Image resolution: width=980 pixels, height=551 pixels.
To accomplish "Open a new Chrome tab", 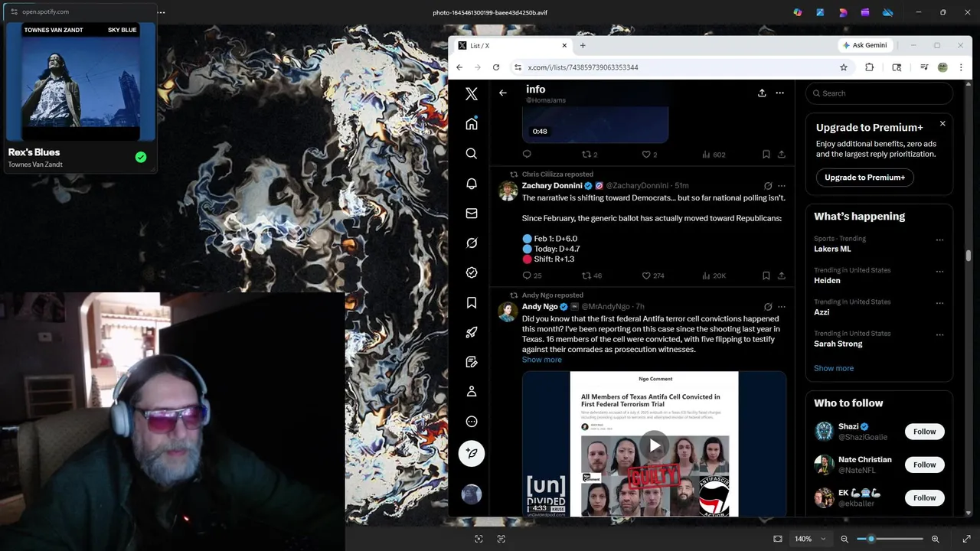I will coord(583,45).
